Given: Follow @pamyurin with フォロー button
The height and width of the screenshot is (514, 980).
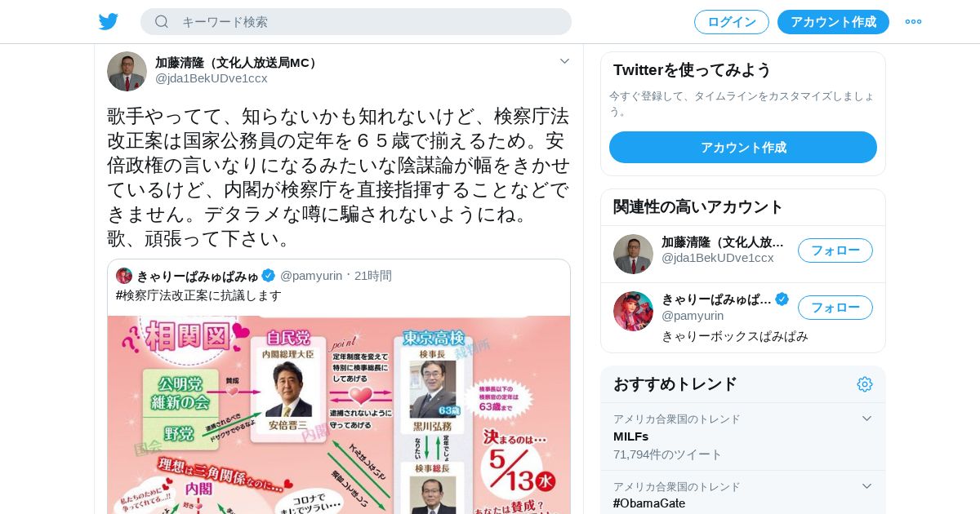Looking at the screenshot, I should coord(835,308).
